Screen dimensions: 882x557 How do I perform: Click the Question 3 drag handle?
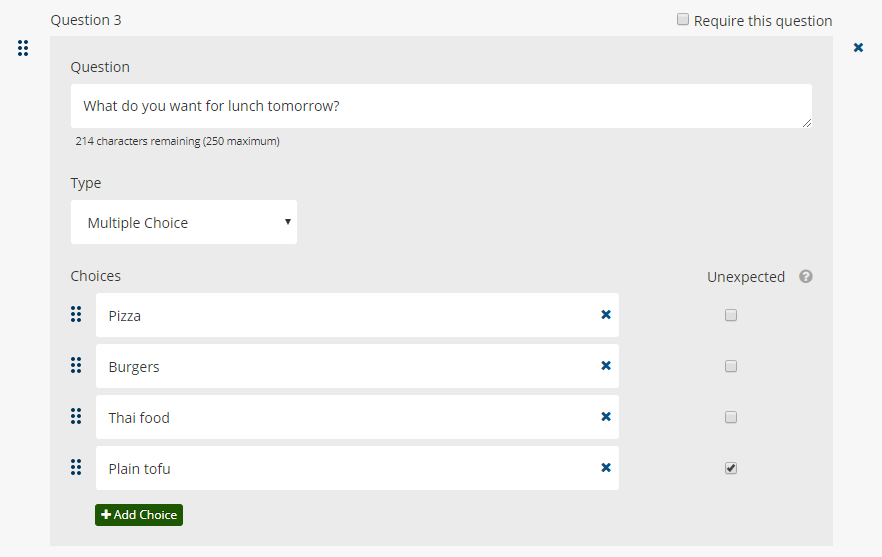(x=22, y=48)
